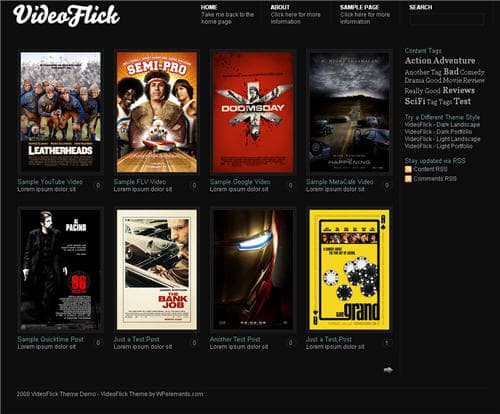Select the Action tag
The image size is (500, 414).
[x=418, y=61]
